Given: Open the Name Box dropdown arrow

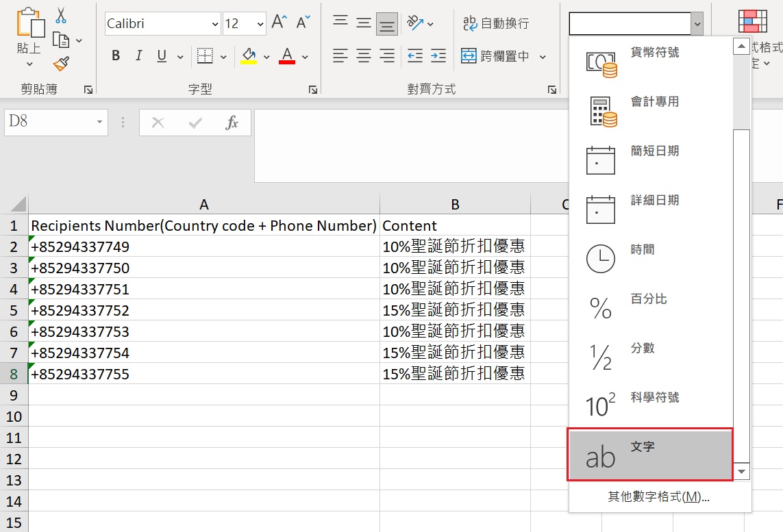Looking at the screenshot, I should tap(99, 122).
